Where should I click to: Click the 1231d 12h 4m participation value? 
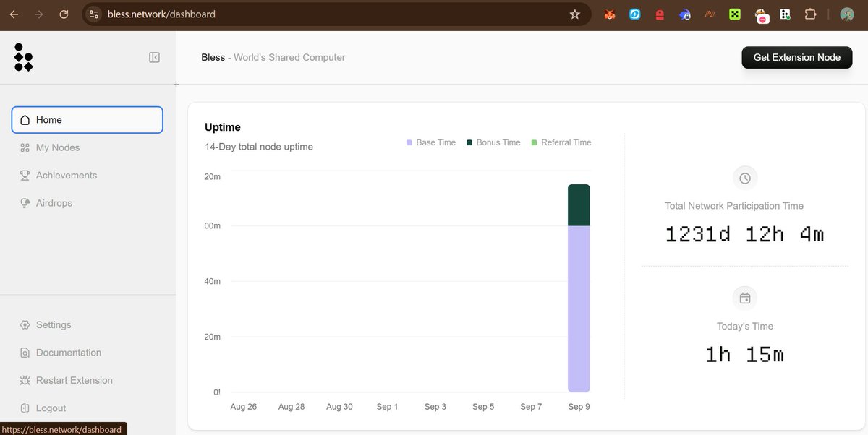click(745, 234)
